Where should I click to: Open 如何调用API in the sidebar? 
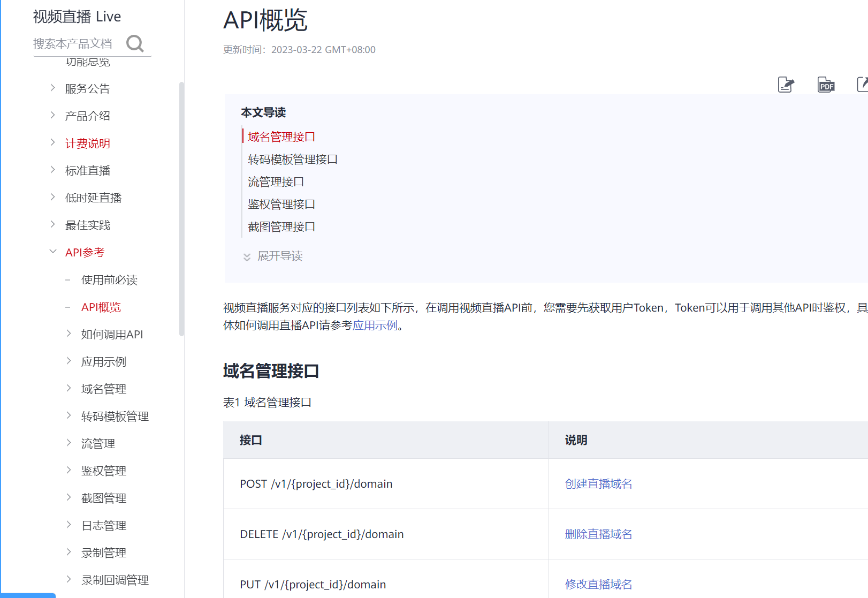112,335
